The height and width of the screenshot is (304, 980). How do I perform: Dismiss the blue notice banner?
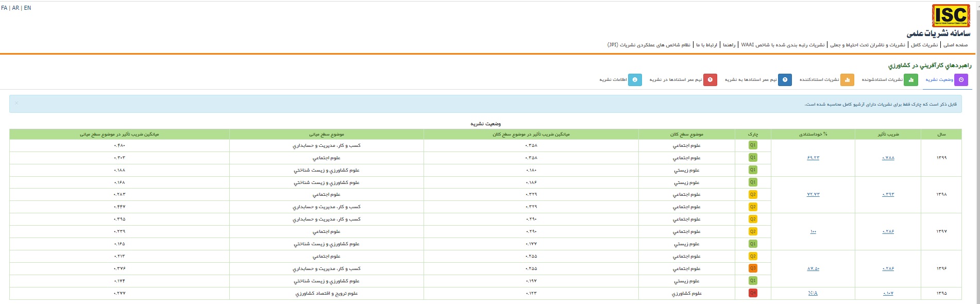pyautogui.click(x=16, y=103)
